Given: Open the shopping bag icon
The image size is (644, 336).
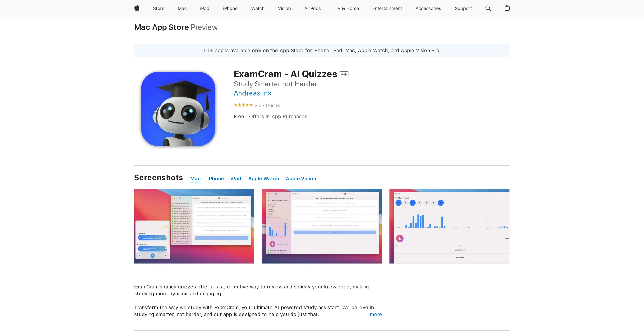Looking at the screenshot, I should point(507,8).
